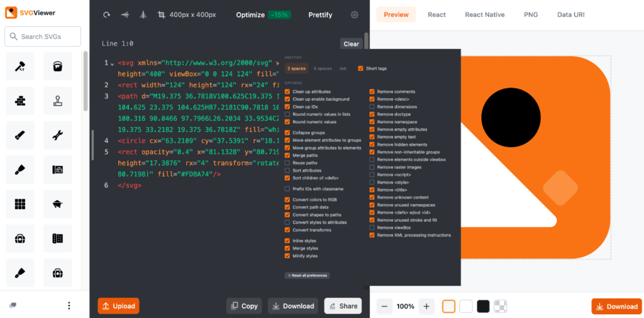Toggle Merge paths option

(287, 155)
